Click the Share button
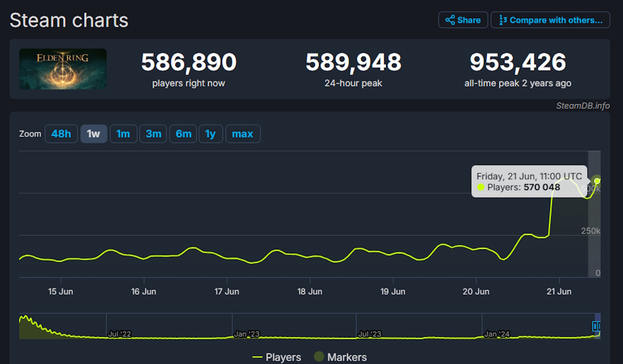The height and width of the screenshot is (364, 623). click(x=463, y=20)
